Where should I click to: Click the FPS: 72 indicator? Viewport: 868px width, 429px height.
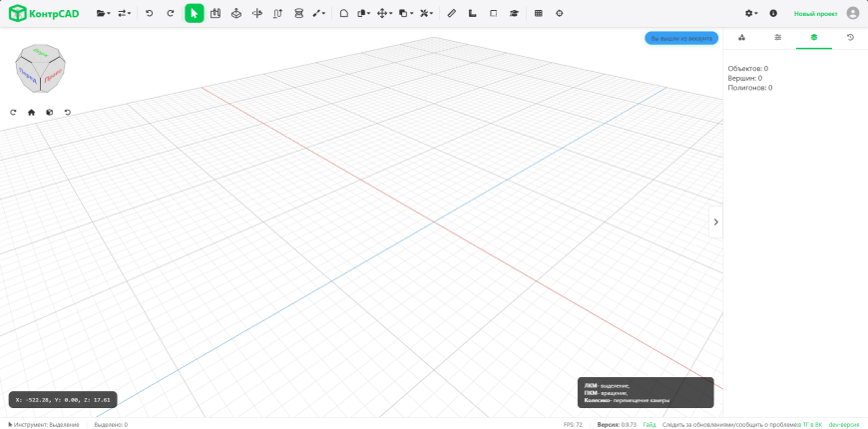point(573,425)
